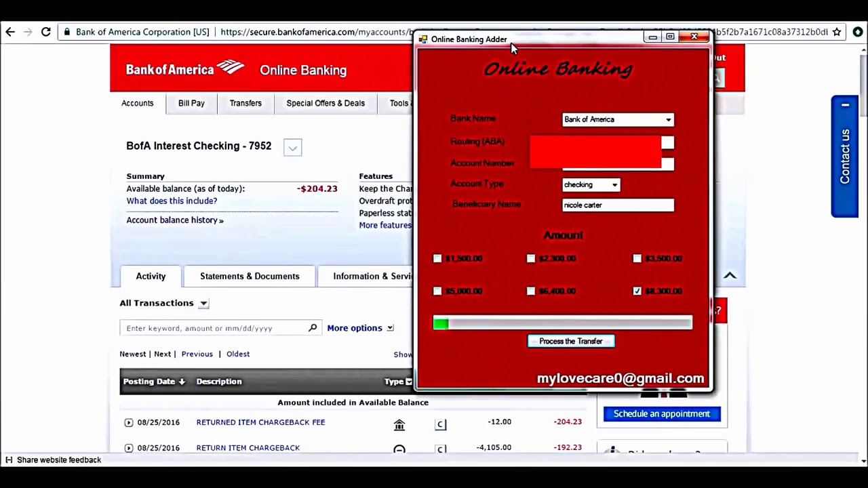Click the magnifier icon in transaction search
The height and width of the screenshot is (488, 868).
[x=313, y=328]
